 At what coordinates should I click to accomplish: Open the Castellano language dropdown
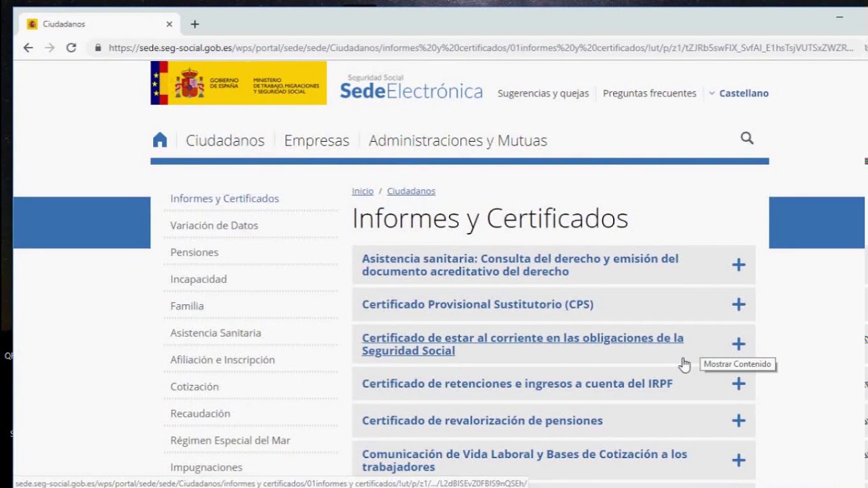coord(738,93)
